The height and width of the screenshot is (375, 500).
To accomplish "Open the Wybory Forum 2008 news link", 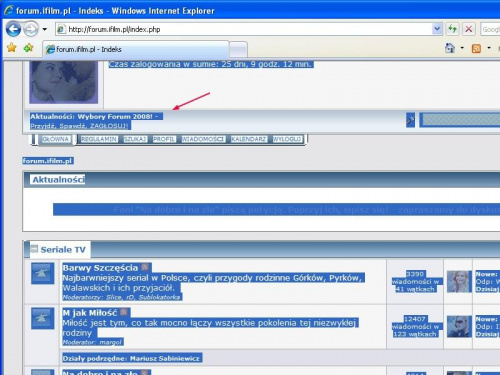I will coord(115,117).
